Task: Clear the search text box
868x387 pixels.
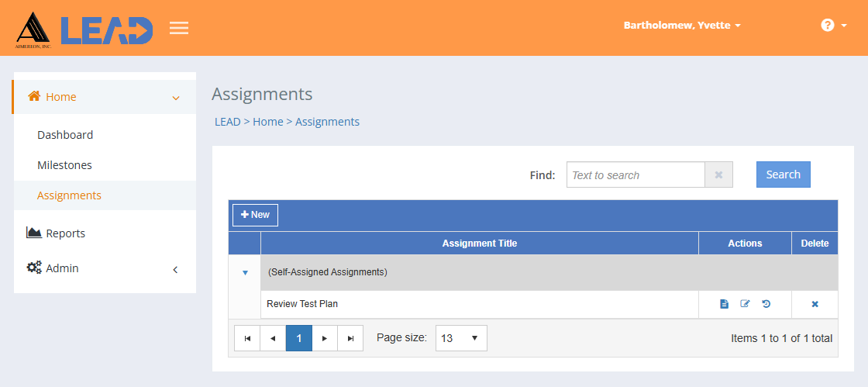Action: [x=718, y=175]
